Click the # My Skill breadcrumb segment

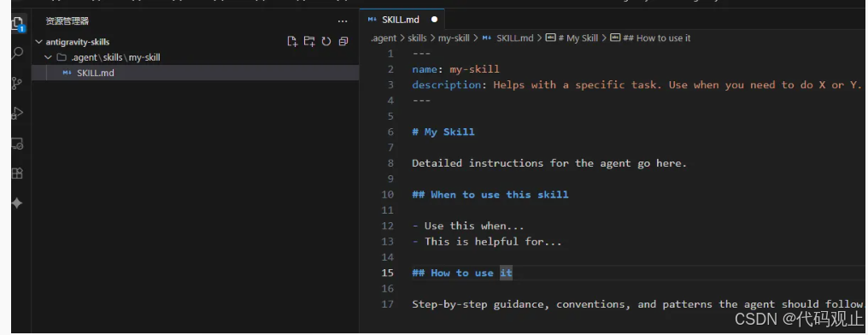pos(572,38)
